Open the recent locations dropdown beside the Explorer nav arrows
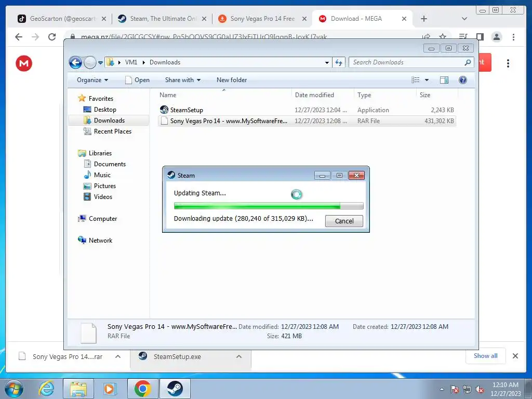Viewport: 532px width, 399px height. point(100,63)
